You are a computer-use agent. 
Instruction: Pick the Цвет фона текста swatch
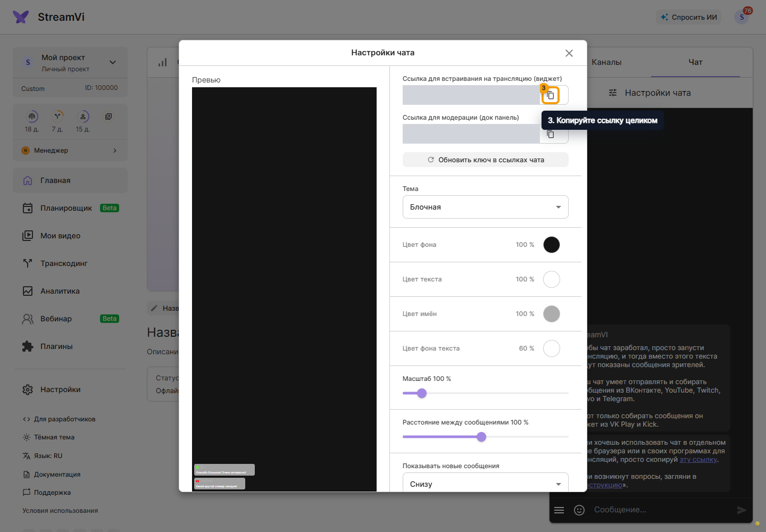tap(552, 348)
